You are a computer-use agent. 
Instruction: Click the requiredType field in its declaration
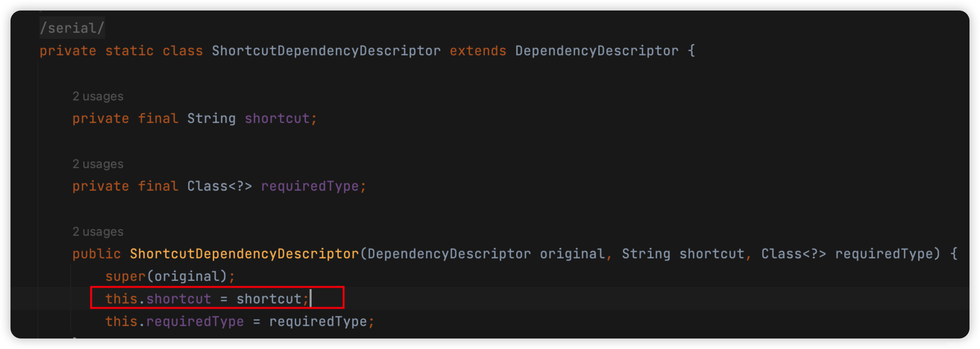click(x=310, y=186)
